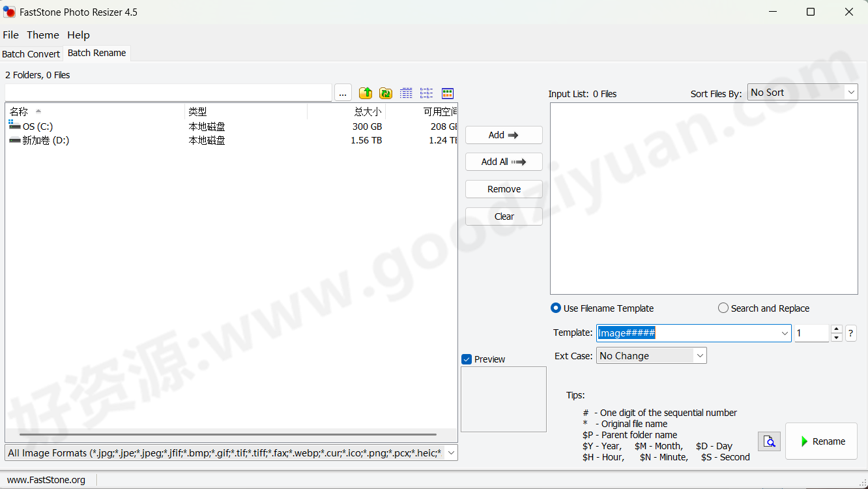Click the FastStone Photo Resizer title bar icon
The image size is (868, 489).
[9, 11]
